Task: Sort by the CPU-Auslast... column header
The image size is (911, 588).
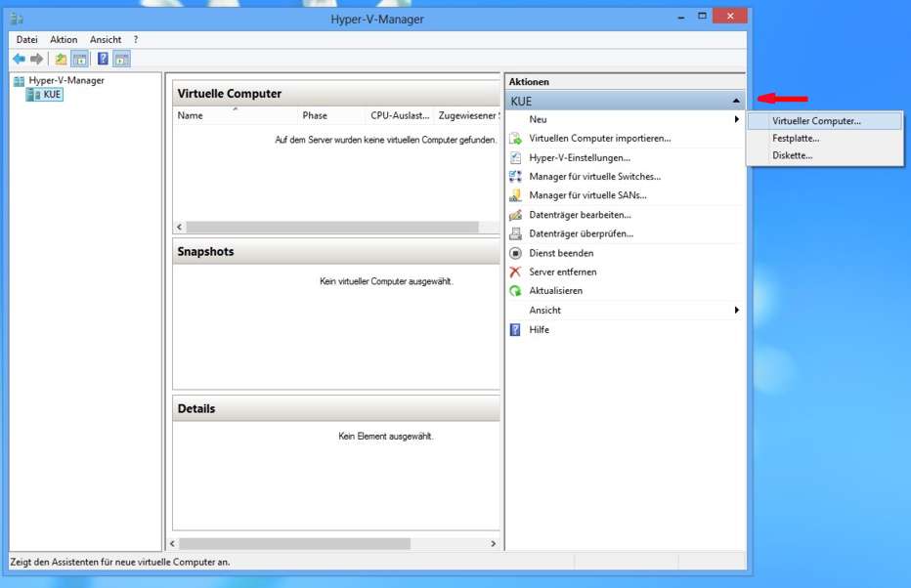Action: point(400,115)
